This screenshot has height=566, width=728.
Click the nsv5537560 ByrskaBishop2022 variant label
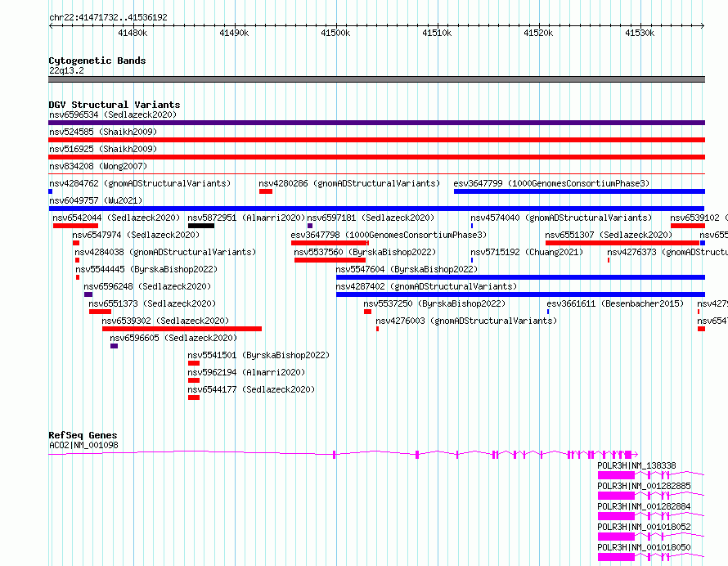click(365, 252)
